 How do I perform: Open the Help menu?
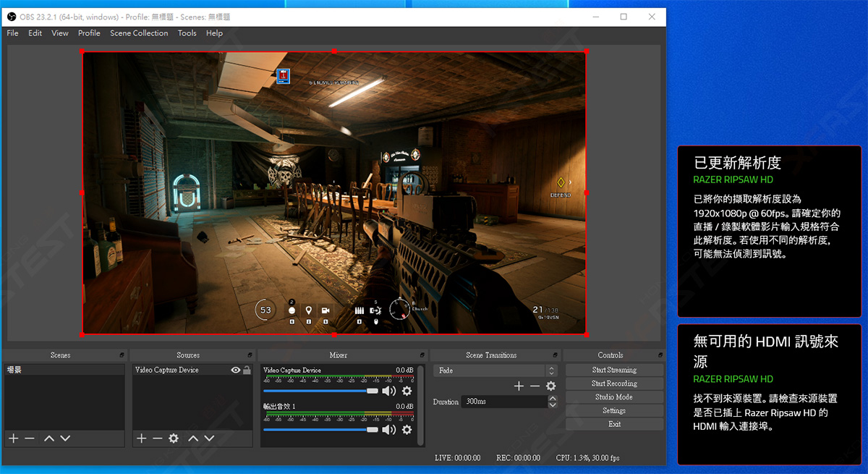pyautogui.click(x=214, y=33)
